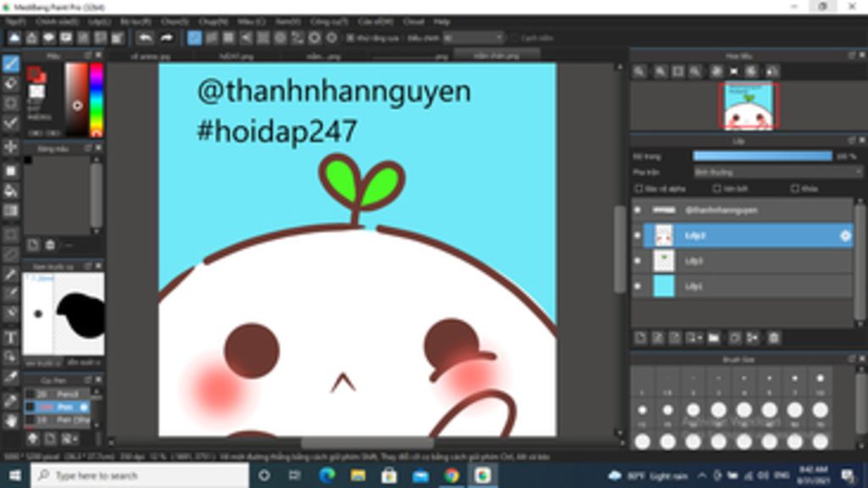868x488 pixels.
Task: Toggle the checkbox next to correction dropdown
Action: [515, 38]
